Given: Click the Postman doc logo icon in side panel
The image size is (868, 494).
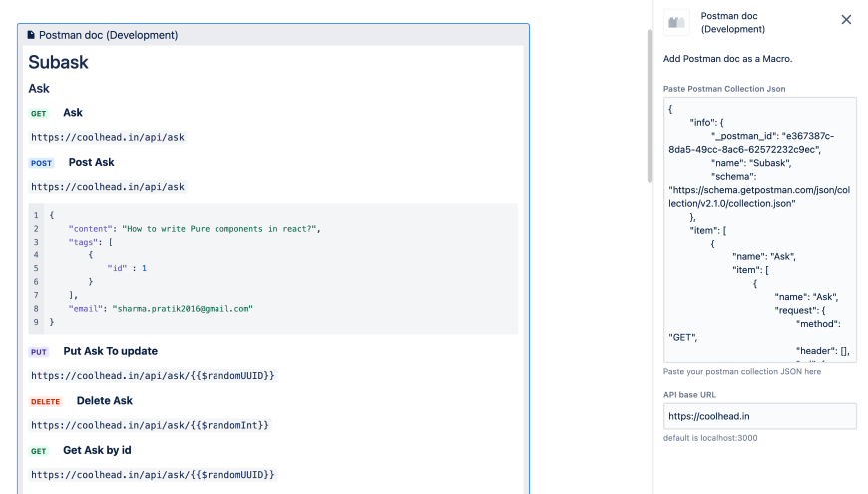Looking at the screenshot, I should coord(677,21).
